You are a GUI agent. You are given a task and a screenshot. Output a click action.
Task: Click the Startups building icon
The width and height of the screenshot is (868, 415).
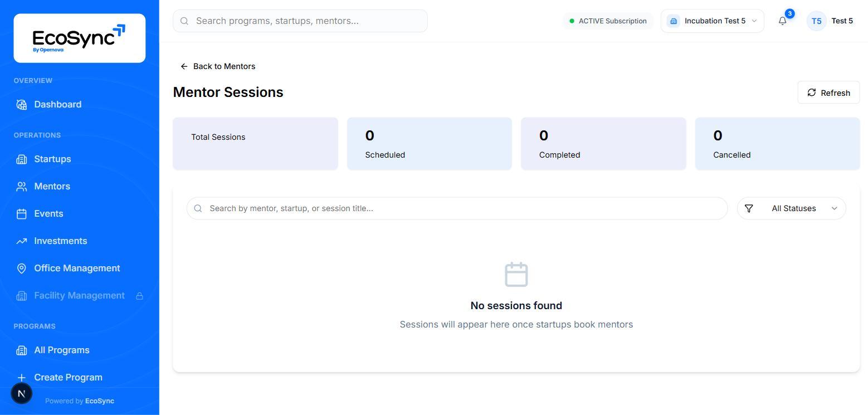(22, 159)
